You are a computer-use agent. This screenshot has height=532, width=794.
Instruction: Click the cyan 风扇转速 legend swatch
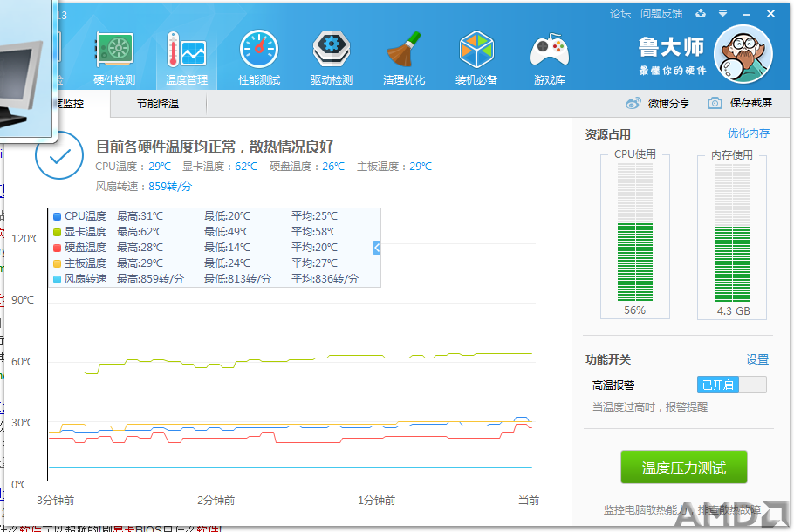(x=58, y=279)
